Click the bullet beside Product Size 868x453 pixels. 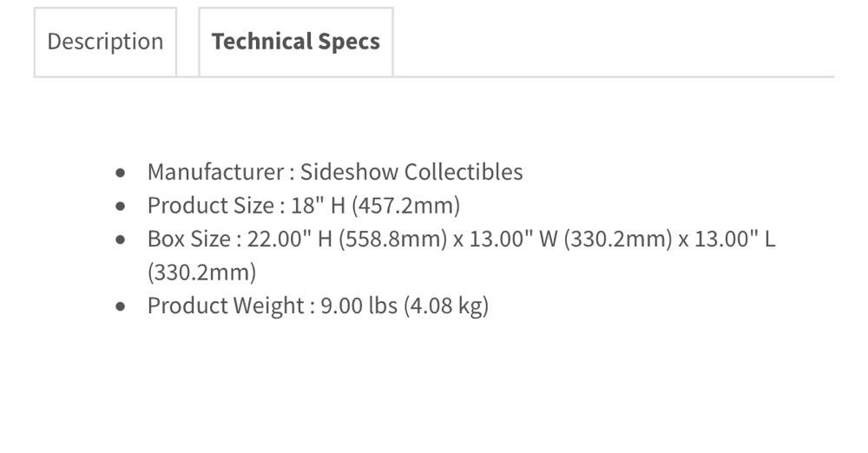(121, 207)
